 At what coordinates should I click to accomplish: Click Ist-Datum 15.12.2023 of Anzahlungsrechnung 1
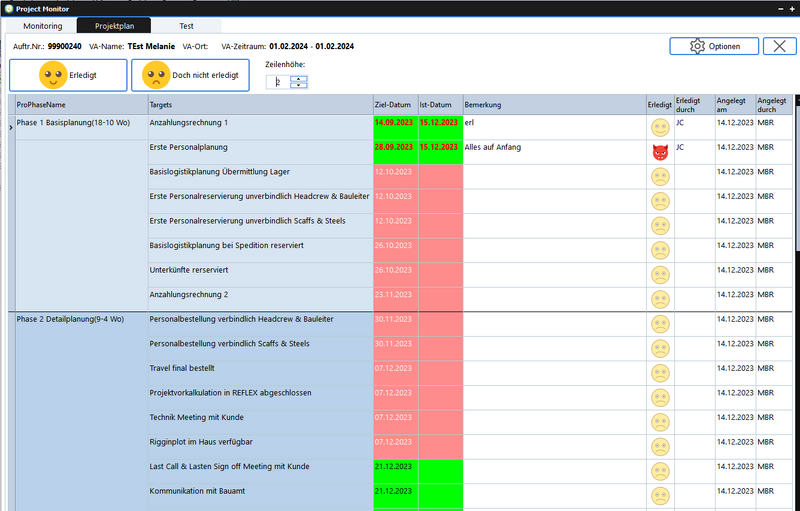click(x=441, y=127)
